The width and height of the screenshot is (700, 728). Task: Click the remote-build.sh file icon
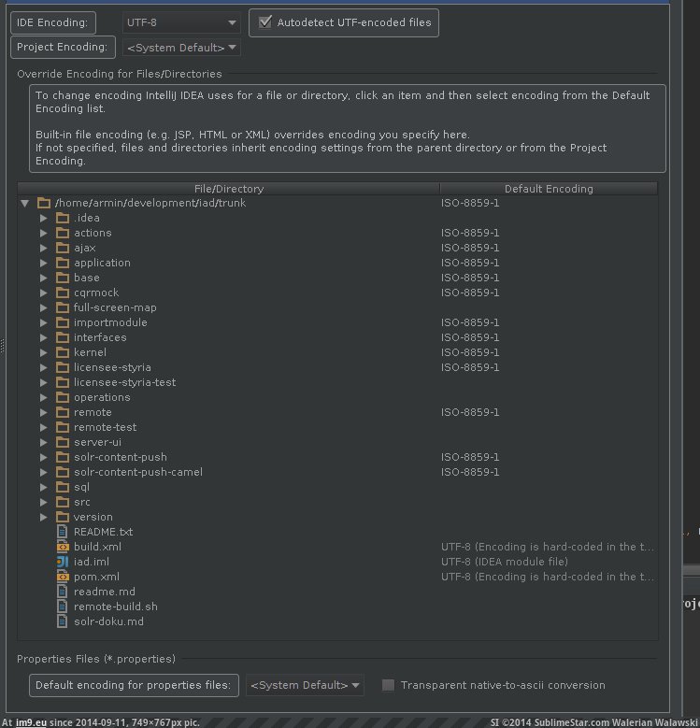[x=63, y=607]
